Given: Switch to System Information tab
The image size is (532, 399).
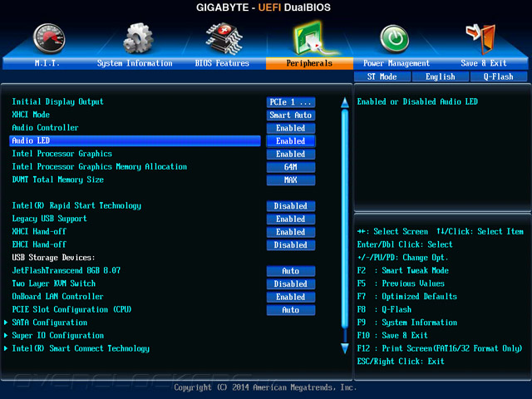Looking at the screenshot, I should click(x=135, y=63).
